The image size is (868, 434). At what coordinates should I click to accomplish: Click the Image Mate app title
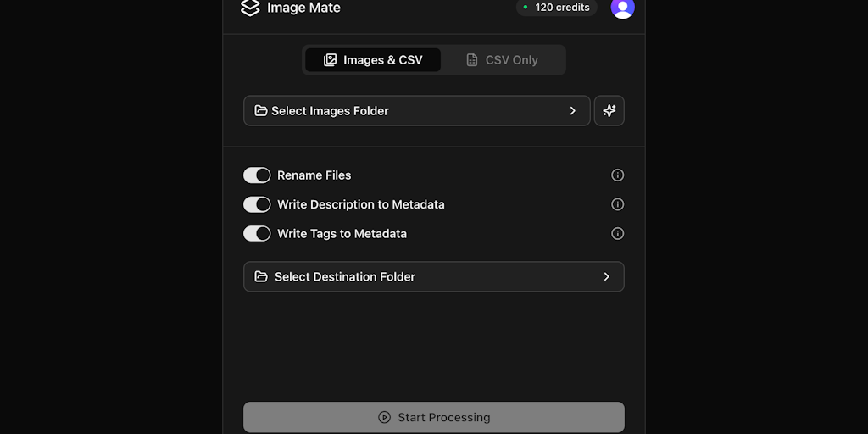[x=303, y=8]
